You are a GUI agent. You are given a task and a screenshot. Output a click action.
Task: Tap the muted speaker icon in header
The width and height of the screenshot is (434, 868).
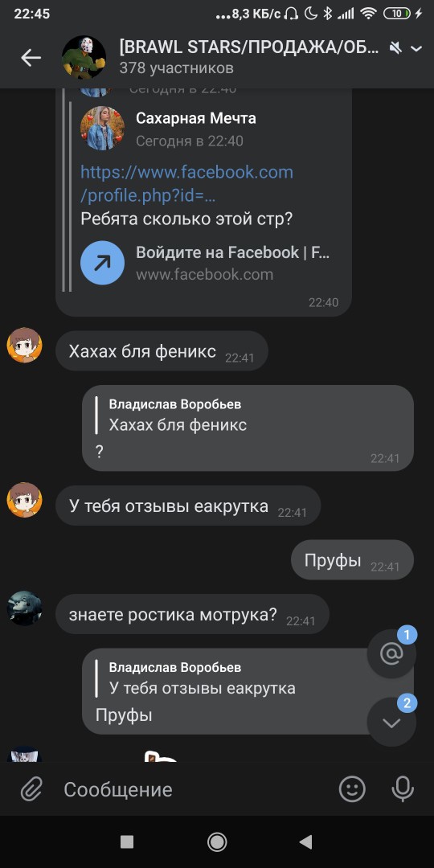coord(395,49)
